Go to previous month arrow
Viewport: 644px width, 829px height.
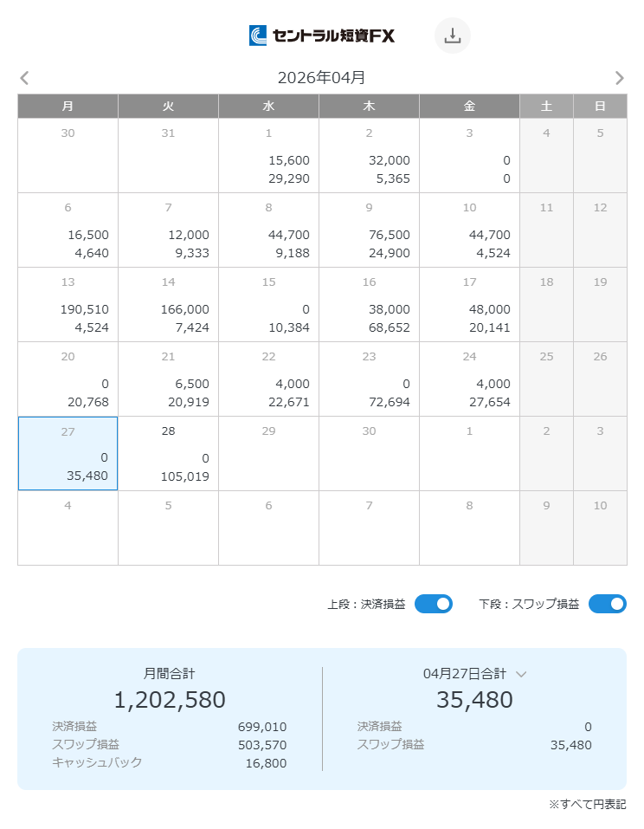24,78
